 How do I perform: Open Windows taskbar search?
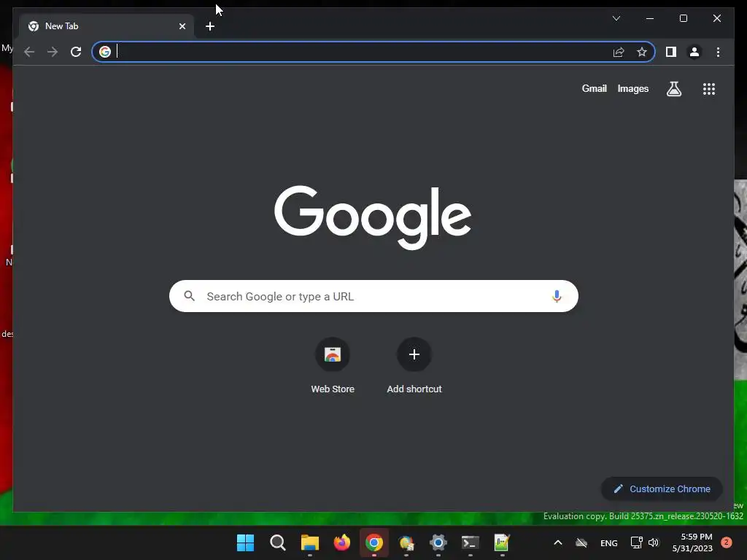(278, 542)
